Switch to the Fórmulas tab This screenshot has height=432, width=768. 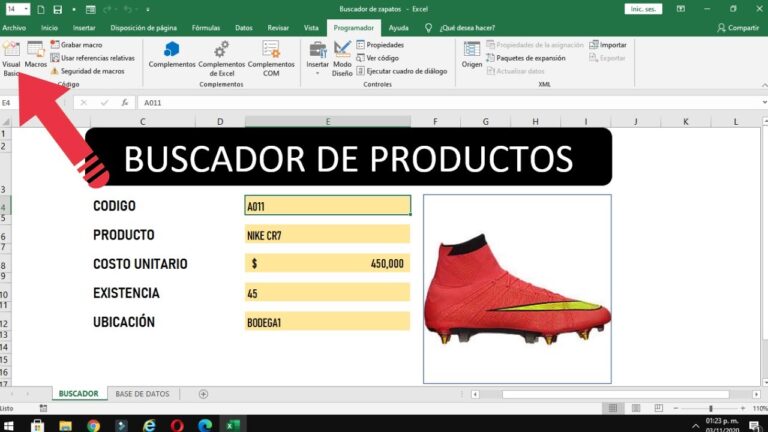tap(206, 28)
